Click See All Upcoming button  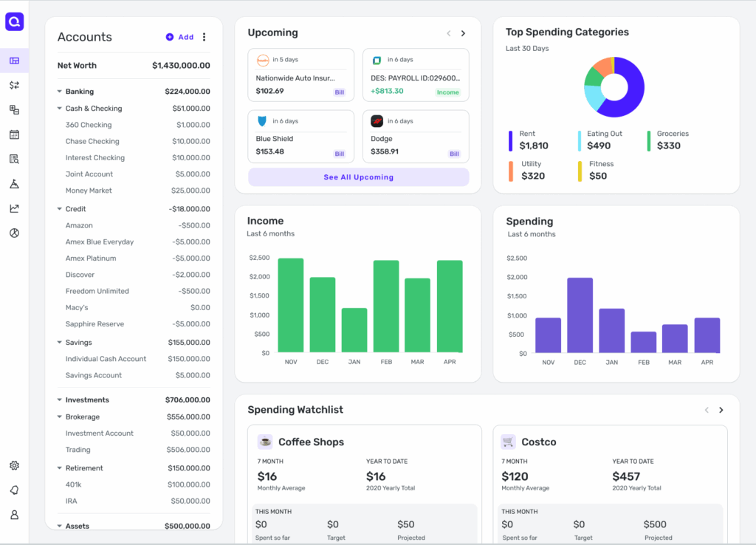click(358, 177)
